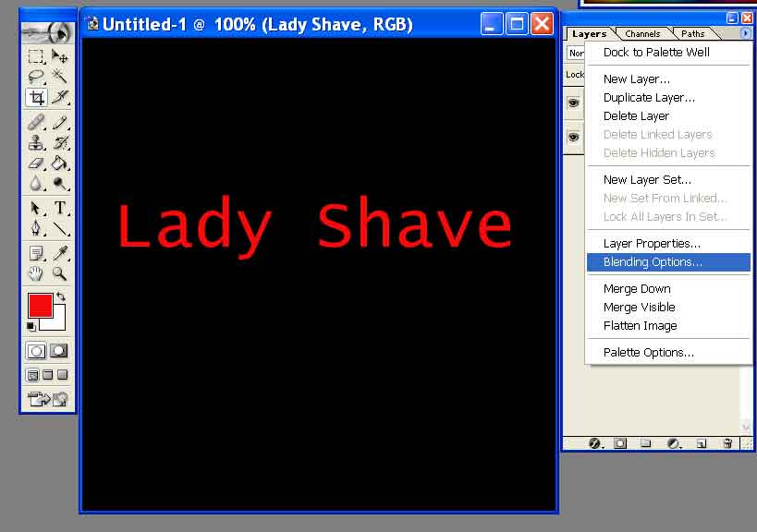Screen dimensions: 757x532
Task: Select the Zoom magnifier tool
Action: (60, 273)
